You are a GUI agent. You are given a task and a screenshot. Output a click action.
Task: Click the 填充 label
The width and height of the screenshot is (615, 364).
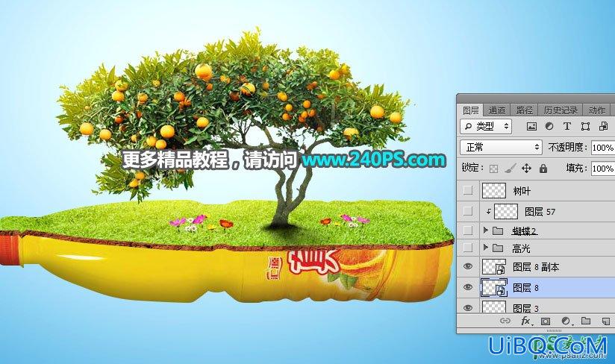coord(576,169)
